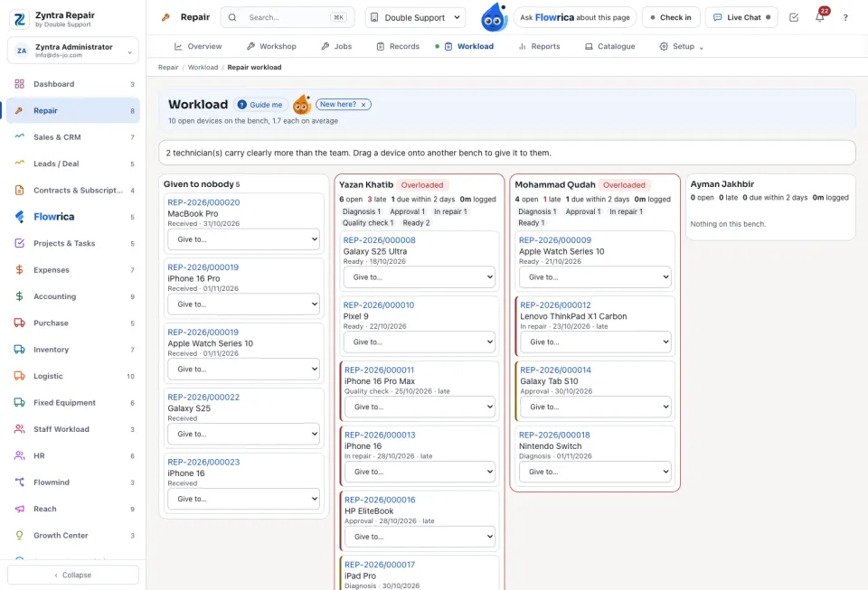
Task: Click the Guide me button
Action: pyautogui.click(x=260, y=105)
